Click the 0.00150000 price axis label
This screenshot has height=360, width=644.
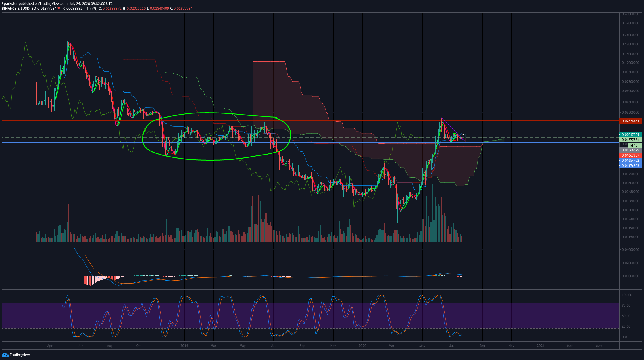(x=630, y=237)
